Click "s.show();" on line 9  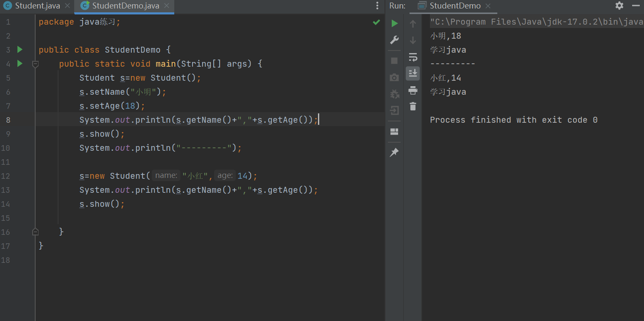(x=102, y=134)
